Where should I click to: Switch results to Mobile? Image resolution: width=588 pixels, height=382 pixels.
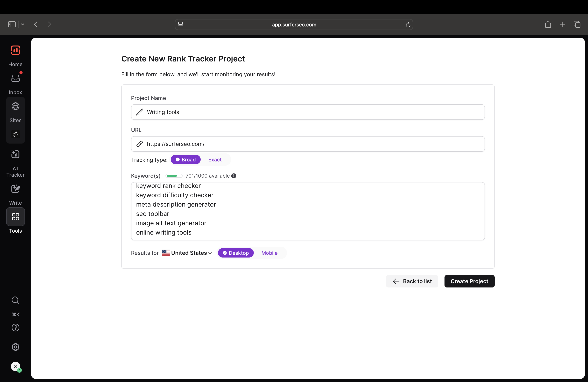pyautogui.click(x=269, y=253)
